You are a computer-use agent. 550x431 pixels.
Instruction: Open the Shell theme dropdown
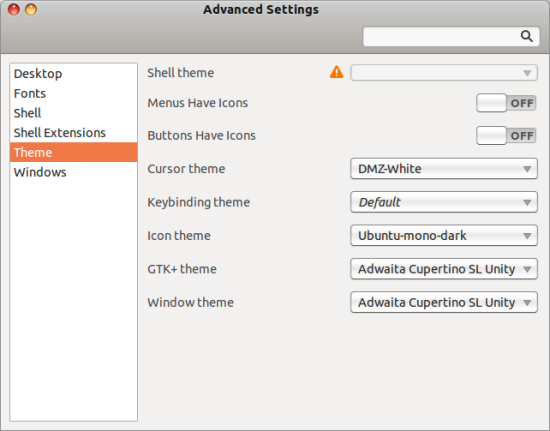444,73
